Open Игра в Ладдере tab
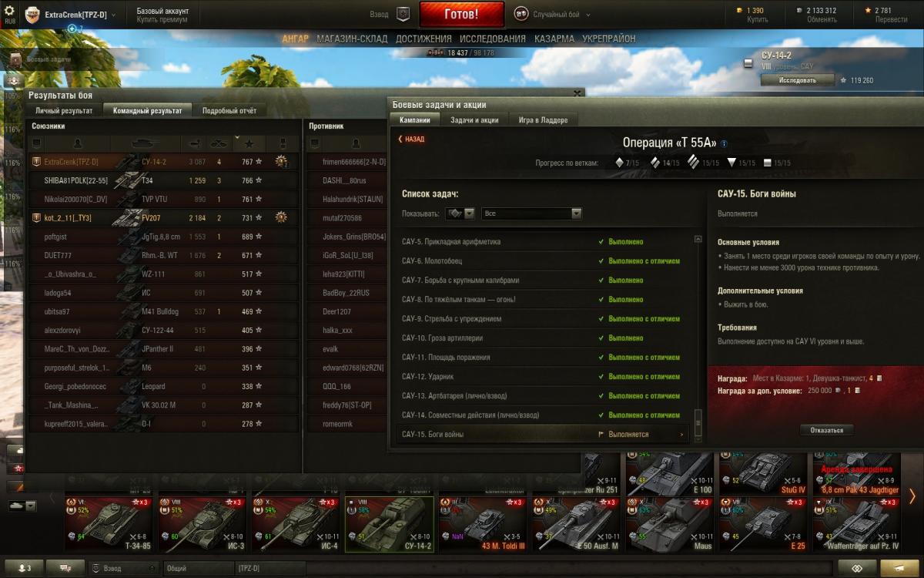Screen dimensions: 924x578 544,119
